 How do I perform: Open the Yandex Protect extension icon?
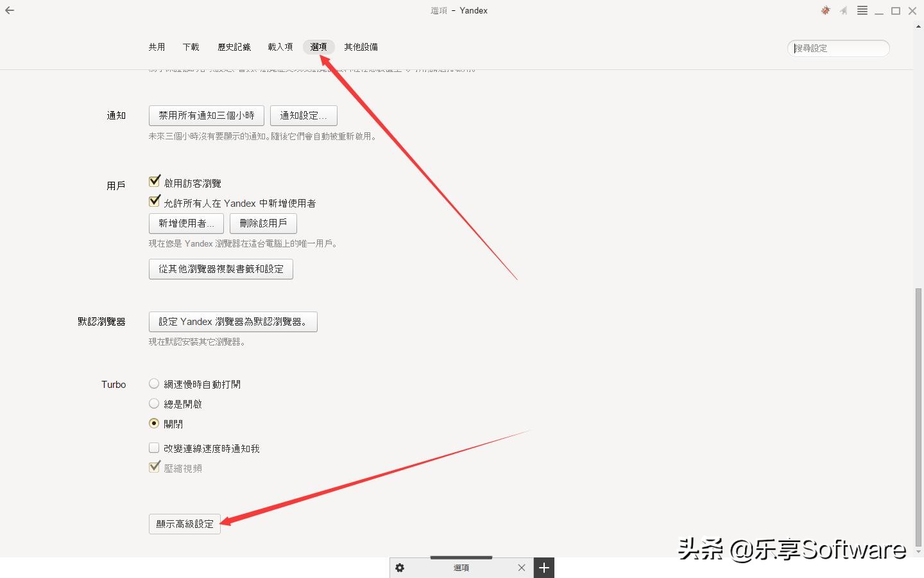[825, 10]
